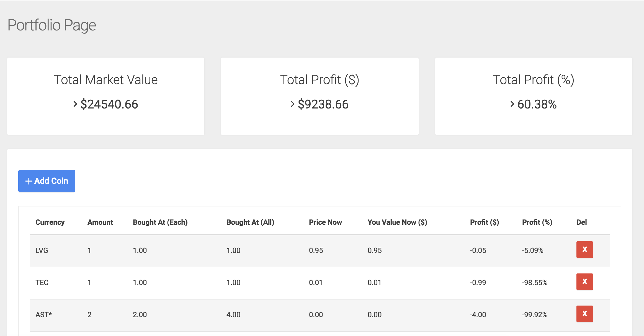644x336 pixels.
Task: Click the Total Market Value card title
Action: 106,80
